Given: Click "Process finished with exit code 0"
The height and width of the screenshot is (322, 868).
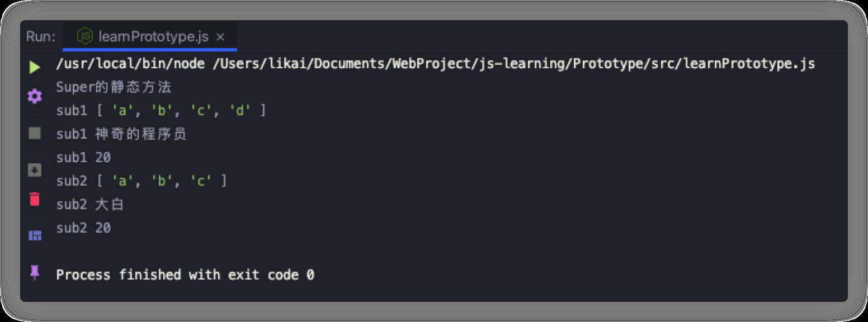Looking at the screenshot, I should point(185,274).
